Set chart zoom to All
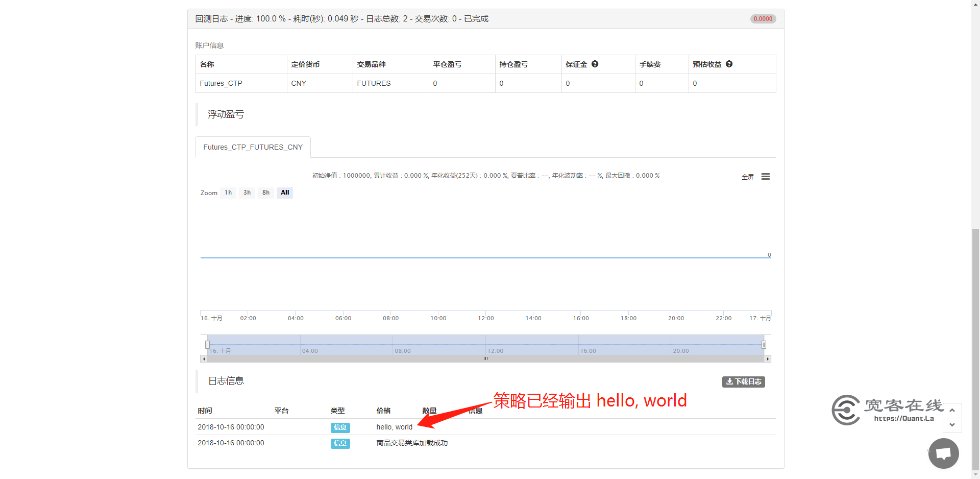Screen dimensions: 980x479 tap(285, 193)
